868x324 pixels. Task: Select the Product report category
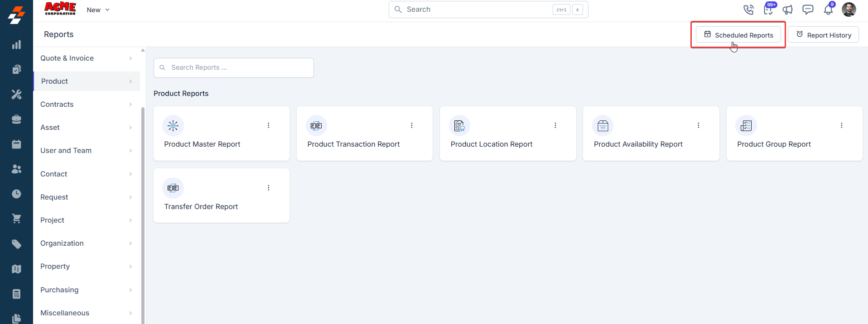point(87,81)
